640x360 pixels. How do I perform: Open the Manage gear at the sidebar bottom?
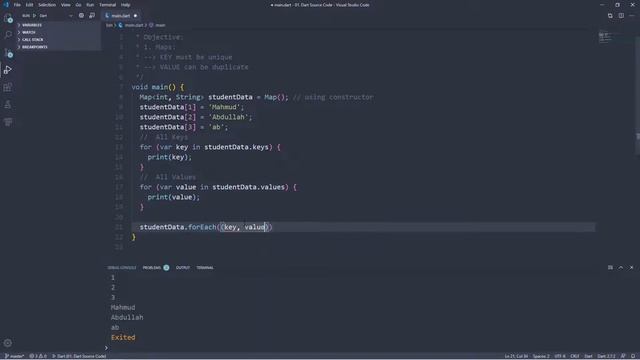coord(8,343)
